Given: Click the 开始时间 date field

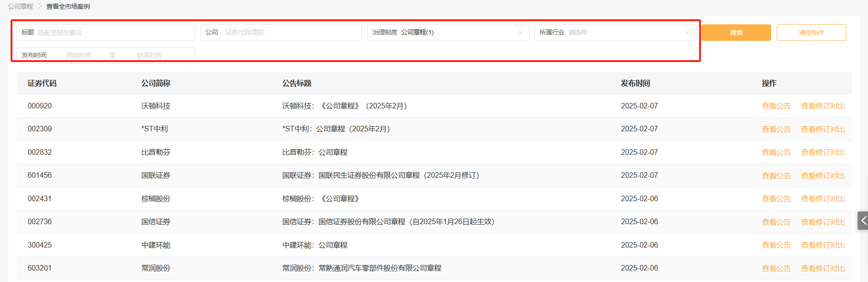Looking at the screenshot, I should [x=78, y=55].
